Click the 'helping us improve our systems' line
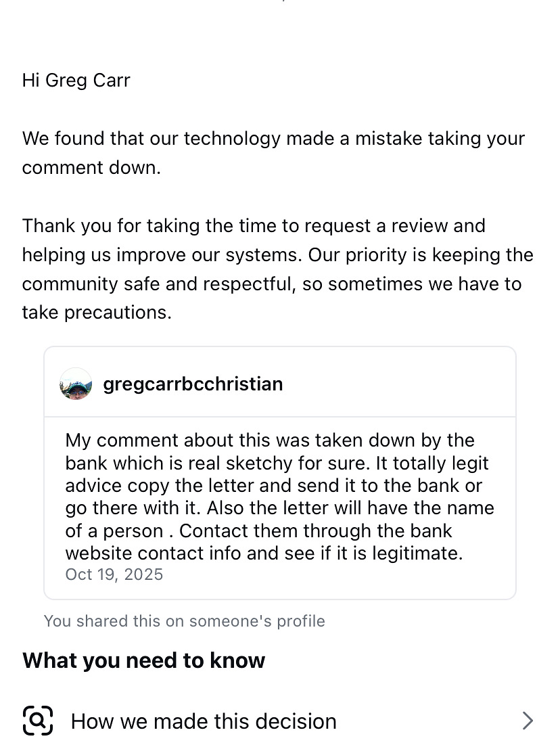 (277, 254)
